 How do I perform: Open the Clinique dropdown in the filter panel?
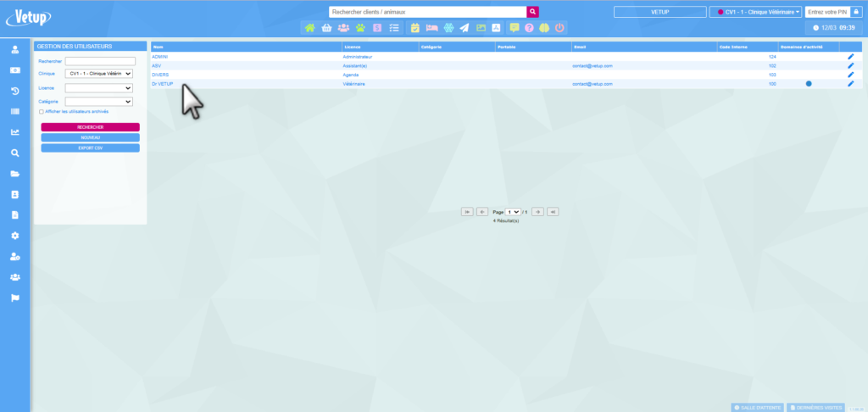(99, 74)
